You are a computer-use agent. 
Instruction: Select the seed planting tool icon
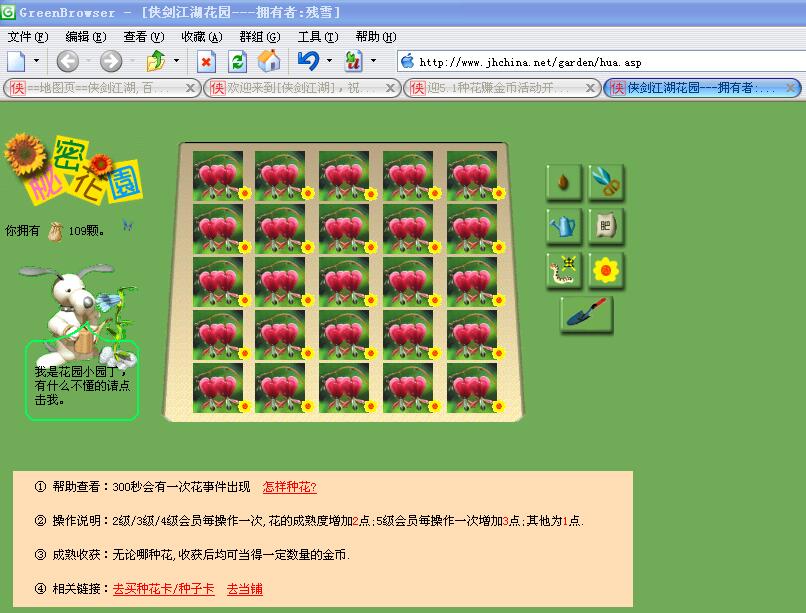pos(564,182)
